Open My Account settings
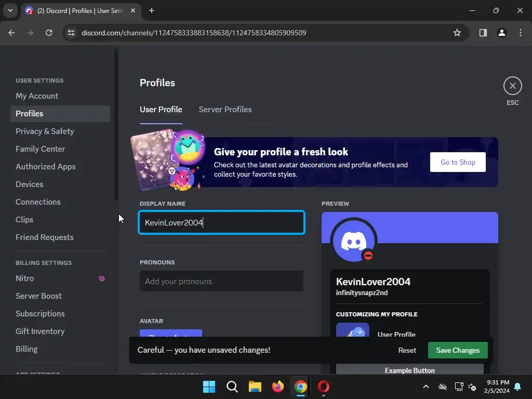This screenshot has width=532, height=399. (60, 96)
